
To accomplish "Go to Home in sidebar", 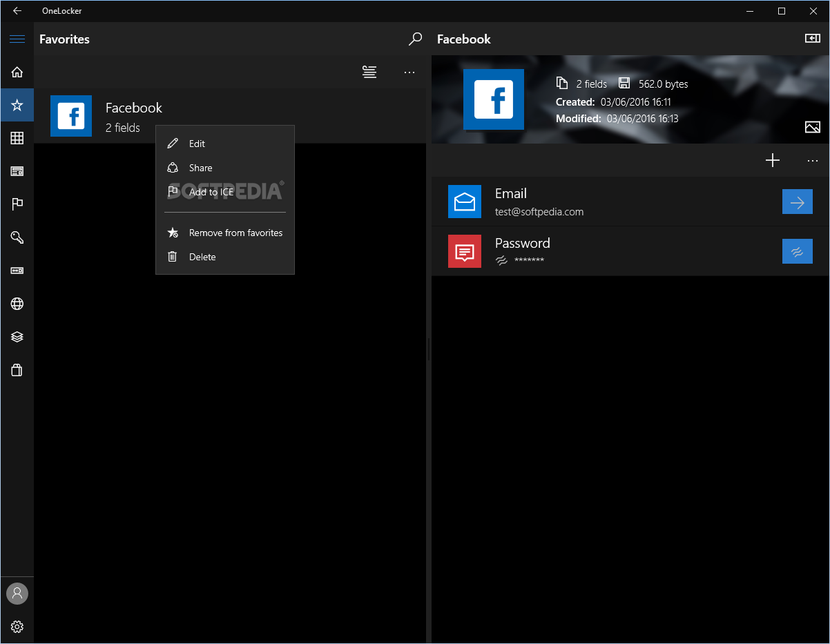I will point(17,72).
